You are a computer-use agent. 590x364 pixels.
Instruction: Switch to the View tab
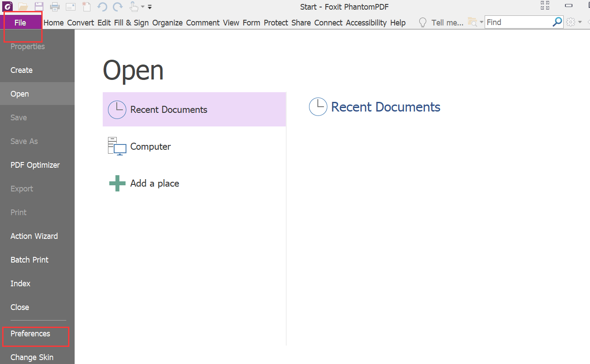click(231, 23)
